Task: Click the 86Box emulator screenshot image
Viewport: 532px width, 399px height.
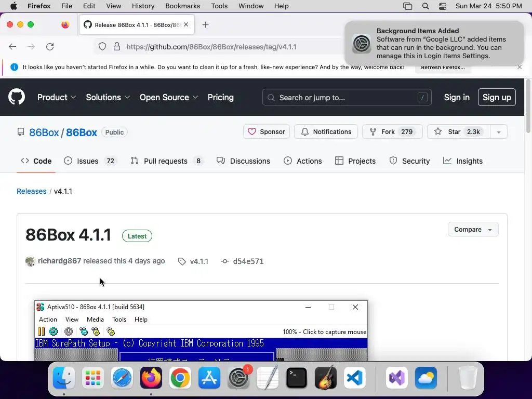Action: pos(201,330)
